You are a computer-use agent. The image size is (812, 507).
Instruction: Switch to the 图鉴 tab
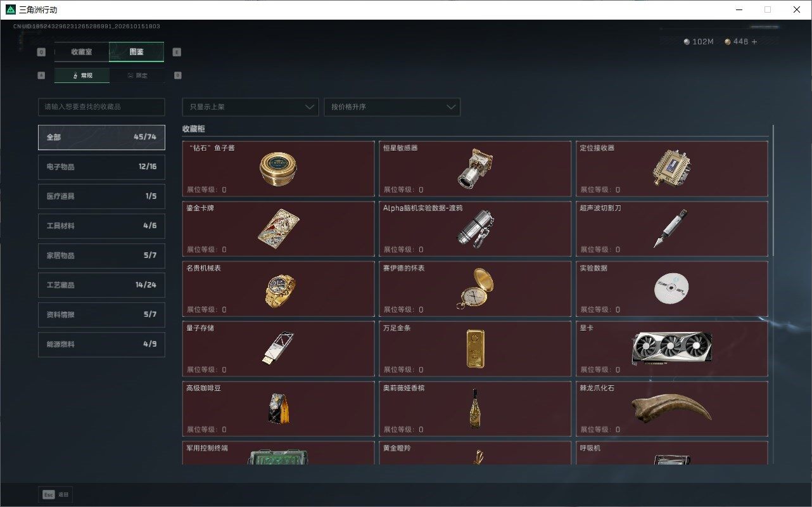(x=136, y=52)
